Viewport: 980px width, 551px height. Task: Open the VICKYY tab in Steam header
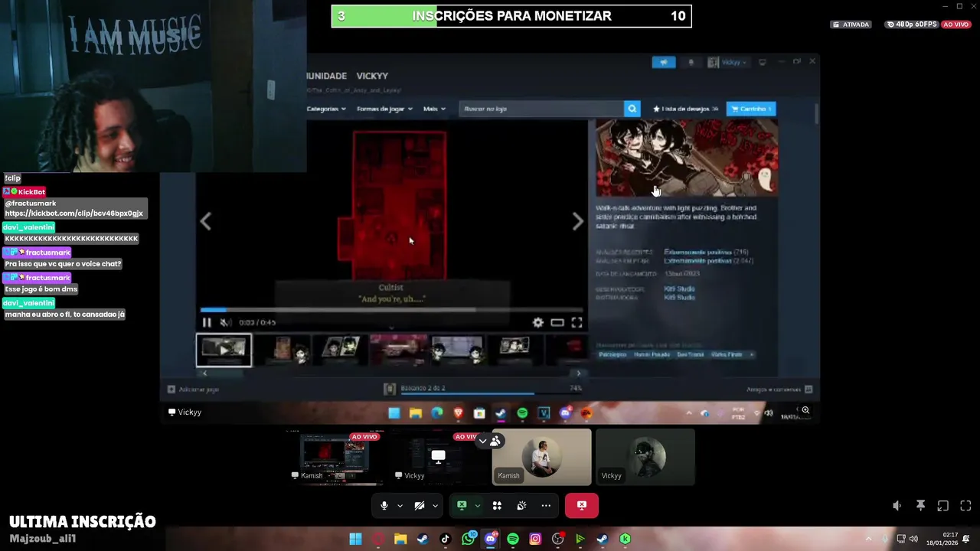(372, 76)
